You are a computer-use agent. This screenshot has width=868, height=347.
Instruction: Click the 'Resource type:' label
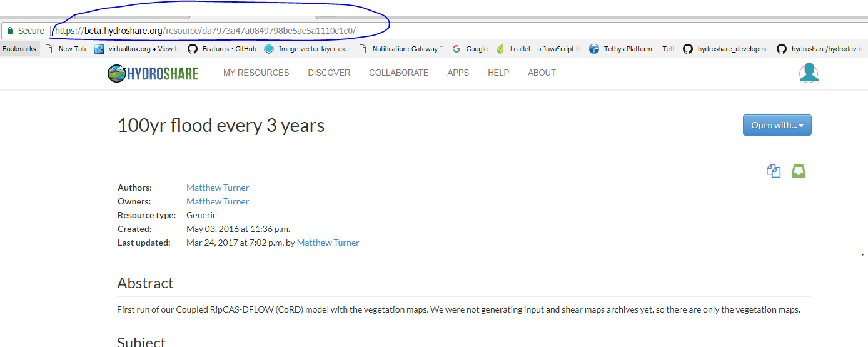(147, 215)
